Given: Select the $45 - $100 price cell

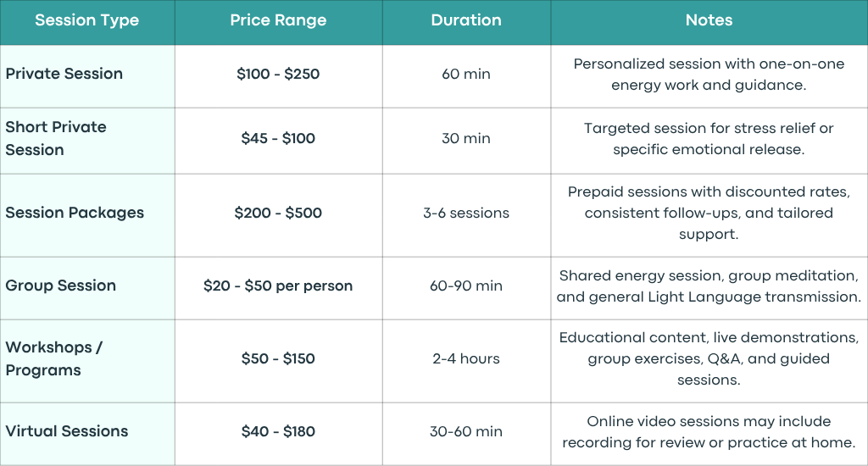Looking at the screenshot, I should (x=278, y=138).
